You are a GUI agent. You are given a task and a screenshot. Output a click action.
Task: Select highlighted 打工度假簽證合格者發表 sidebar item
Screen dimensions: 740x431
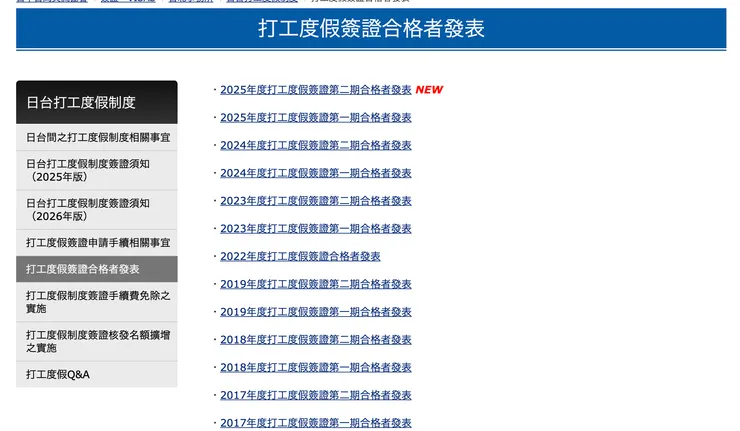pos(97,269)
